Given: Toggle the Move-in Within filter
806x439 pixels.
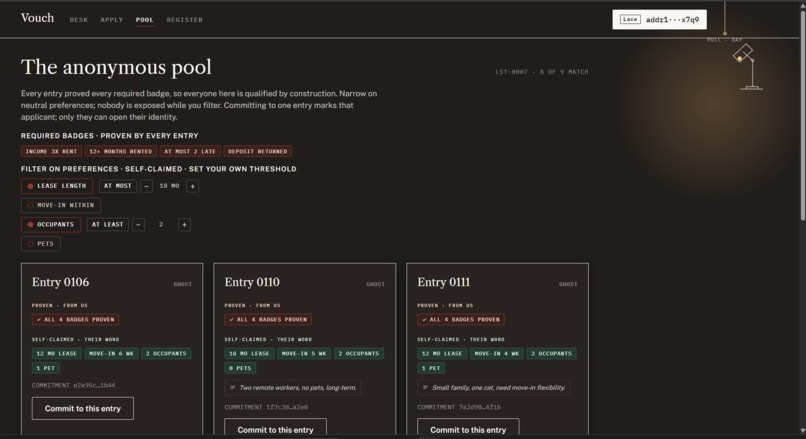Looking at the screenshot, I should 61,205.
